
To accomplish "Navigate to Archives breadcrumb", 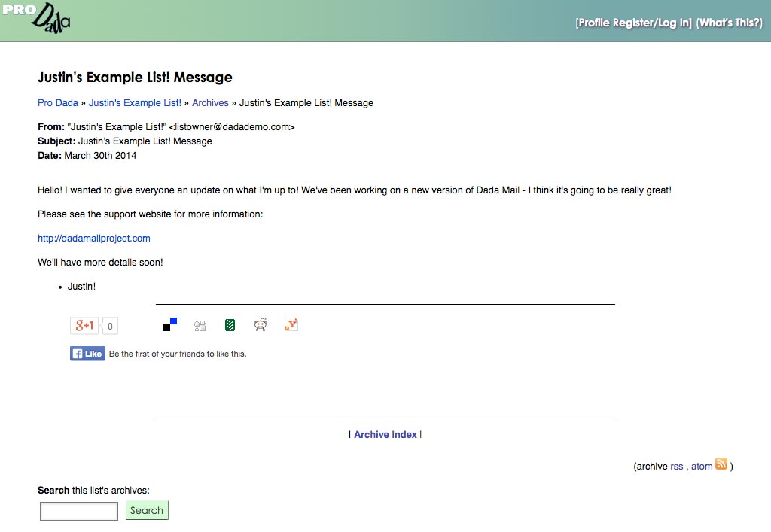I will coord(210,103).
